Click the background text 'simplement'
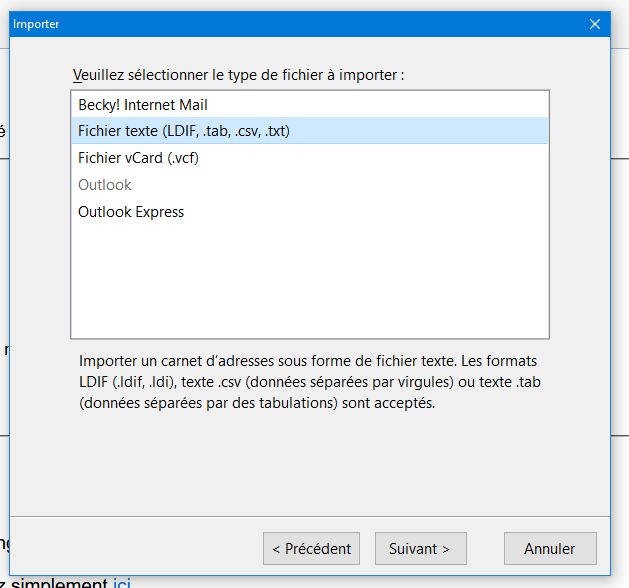Viewport: 629px width, 588px height. tap(61, 583)
